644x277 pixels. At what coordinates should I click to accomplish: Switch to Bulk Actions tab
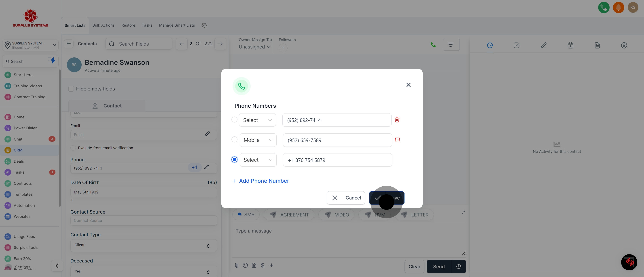103,25
